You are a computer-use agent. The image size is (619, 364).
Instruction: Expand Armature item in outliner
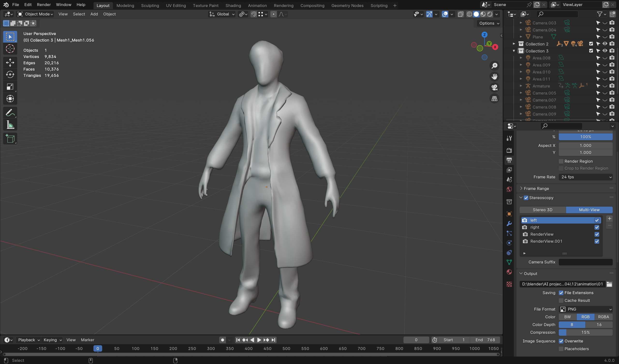click(521, 86)
